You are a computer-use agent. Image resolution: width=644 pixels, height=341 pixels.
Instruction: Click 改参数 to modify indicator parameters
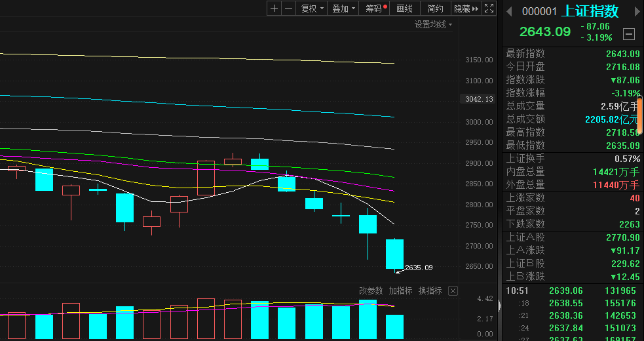[x=371, y=291]
